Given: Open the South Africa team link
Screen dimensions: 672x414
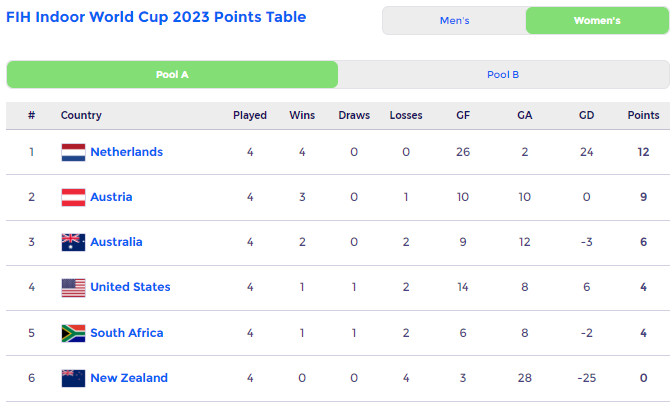Looking at the screenshot, I should point(126,333).
